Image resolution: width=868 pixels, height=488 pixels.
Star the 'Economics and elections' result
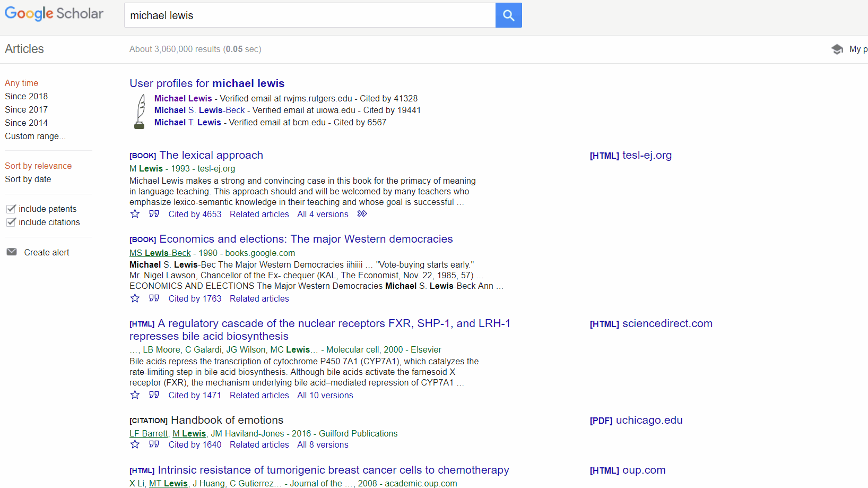point(135,298)
